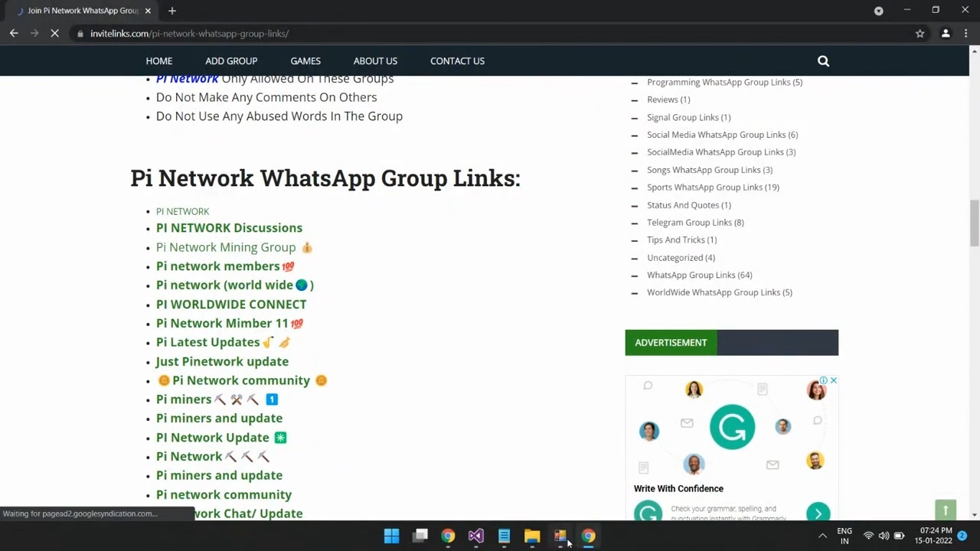Click the ad info icon
Screen dimensions: 980x551
[x=824, y=380]
